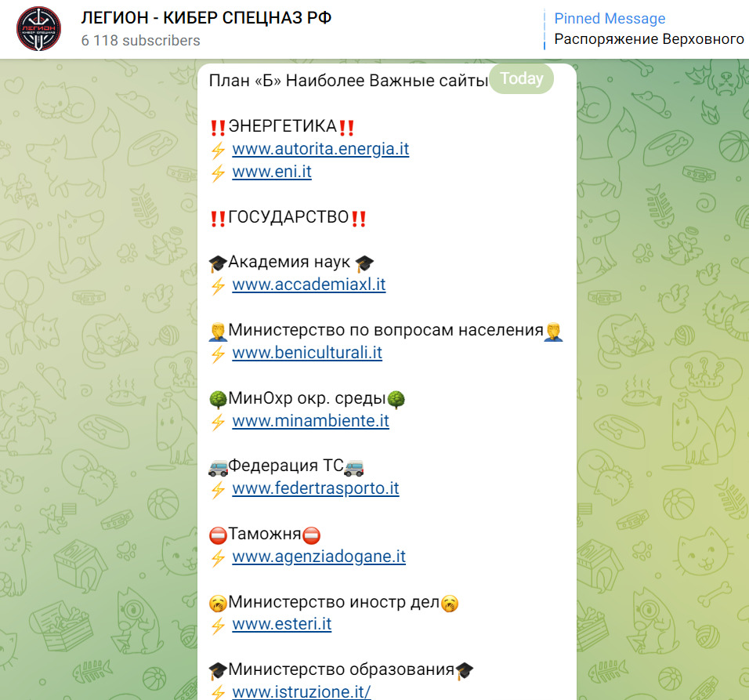Click the tree emoji before МинОхр окр. среды

(x=218, y=400)
